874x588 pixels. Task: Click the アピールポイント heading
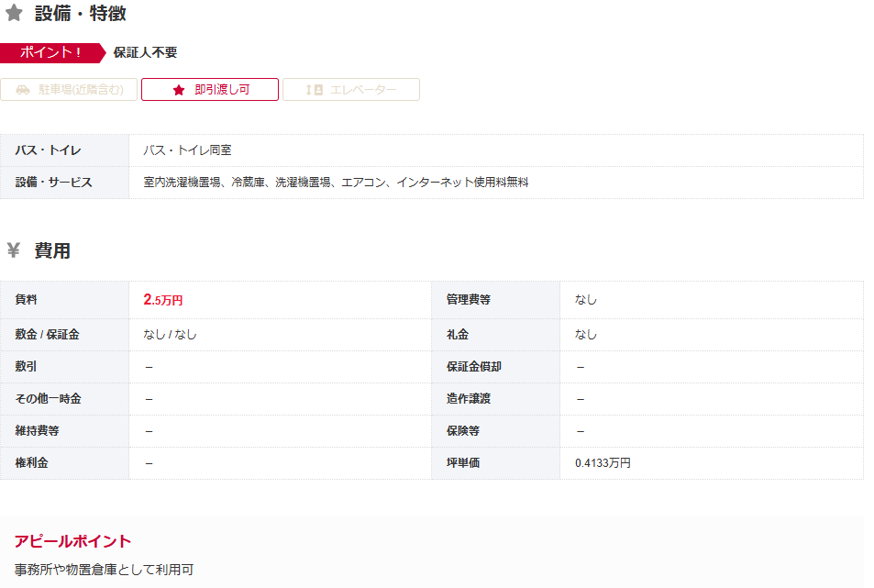pyautogui.click(x=73, y=541)
